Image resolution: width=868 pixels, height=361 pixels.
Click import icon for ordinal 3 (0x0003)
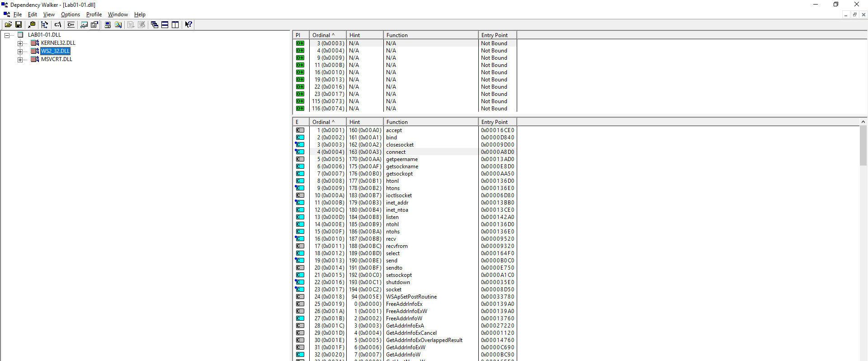point(300,43)
